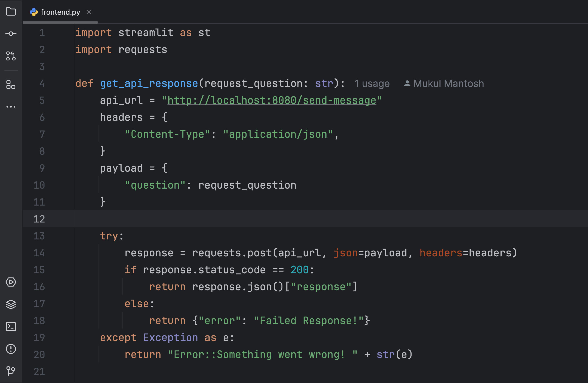Follow the localhost send-message URL link
The image size is (588, 383).
tap(272, 100)
